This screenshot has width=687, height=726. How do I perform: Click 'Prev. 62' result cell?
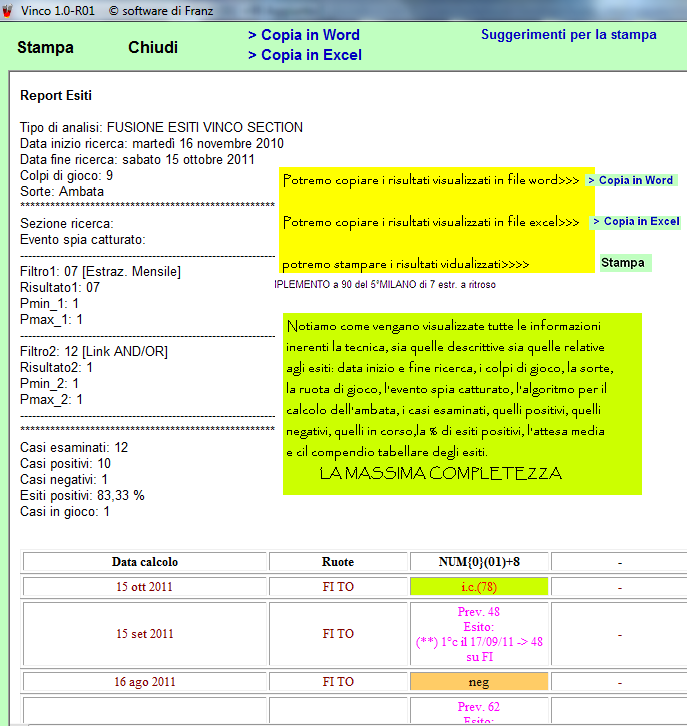479,711
